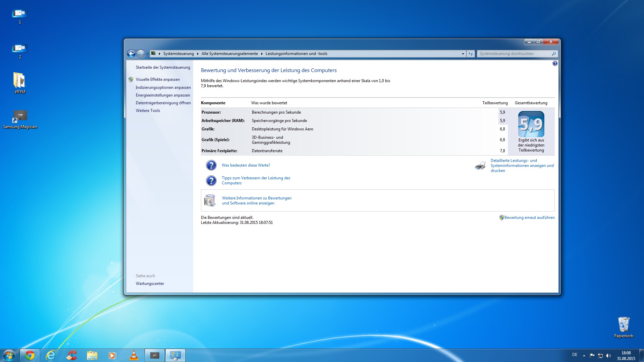This screenshot has width=644, height=362.
Task: Open the Windows Start menu
Action: [x=9, y=355]
